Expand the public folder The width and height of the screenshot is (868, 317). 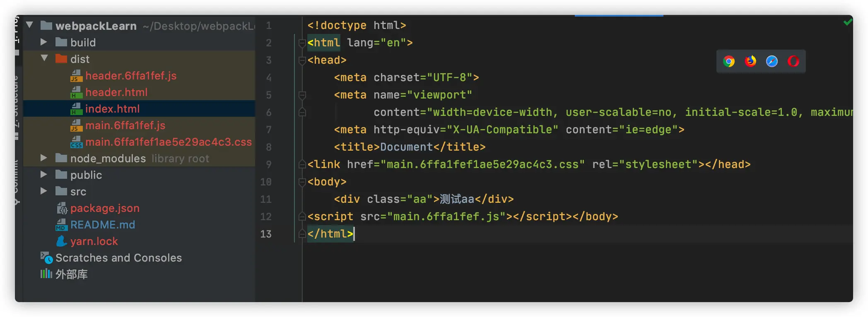43,174
